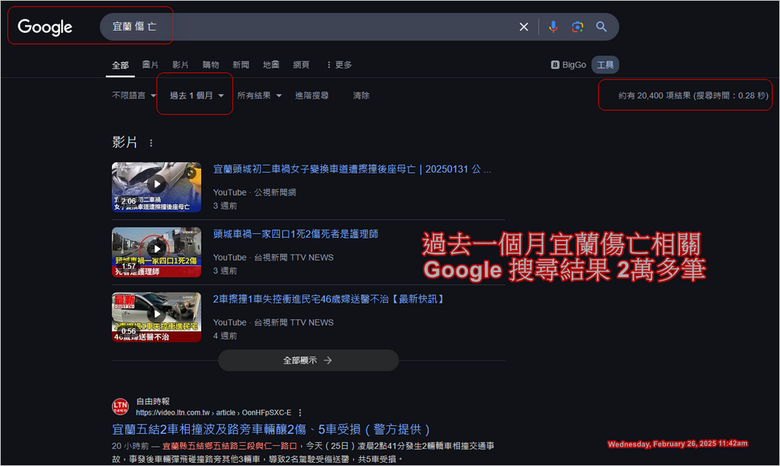Open video link 頭城車禍一家四口1死2傷

point(295,234)
